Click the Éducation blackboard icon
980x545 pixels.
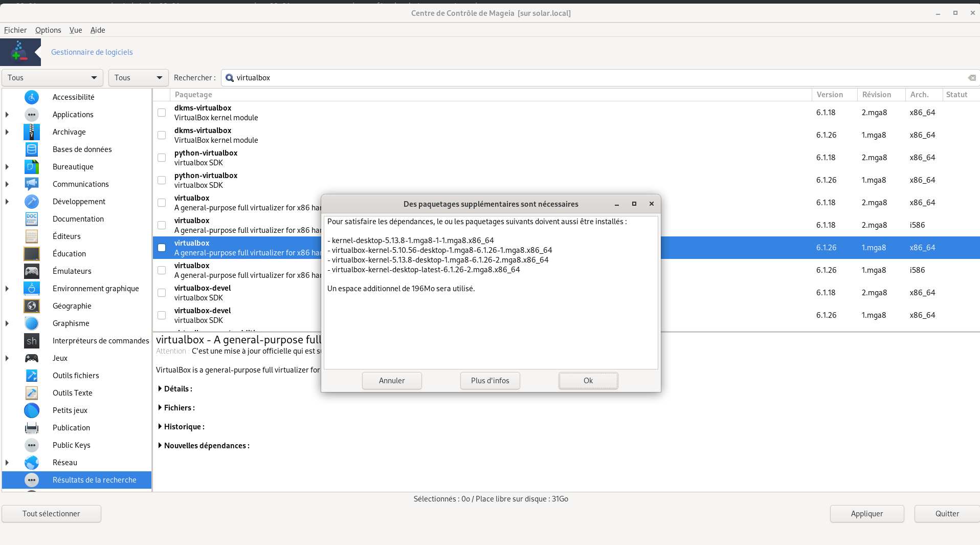(x=32, y=254)
